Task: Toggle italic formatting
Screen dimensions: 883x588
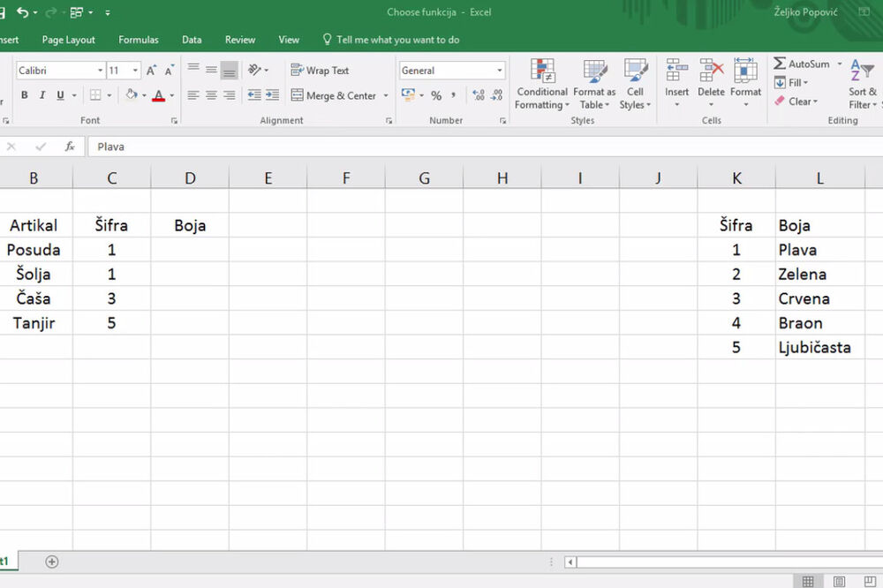Action: click(42, 94)
